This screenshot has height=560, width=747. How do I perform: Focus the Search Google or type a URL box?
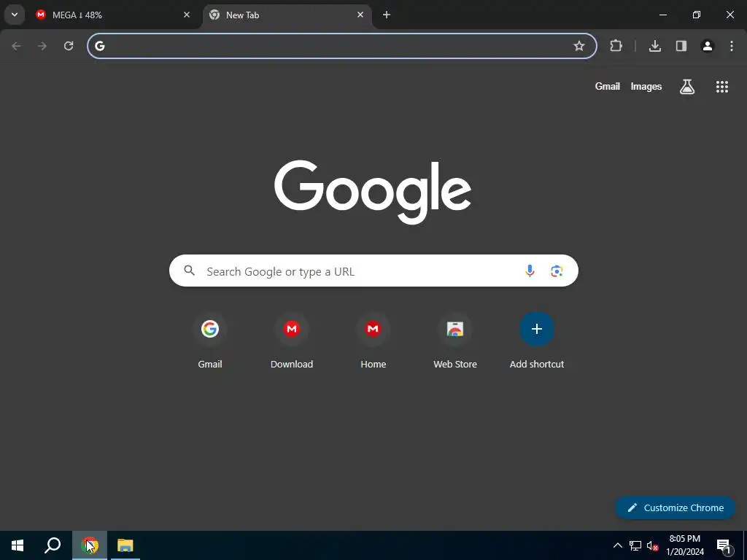tap(374, 271)
